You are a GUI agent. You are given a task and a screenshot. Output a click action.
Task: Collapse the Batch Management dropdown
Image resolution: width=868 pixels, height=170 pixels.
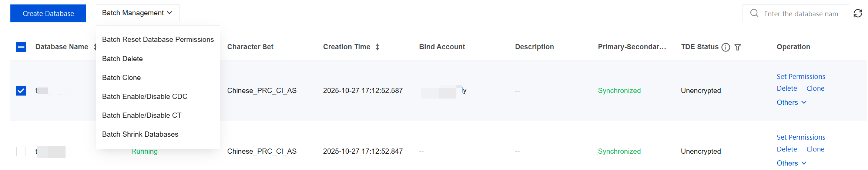click(x=137, y=13)
